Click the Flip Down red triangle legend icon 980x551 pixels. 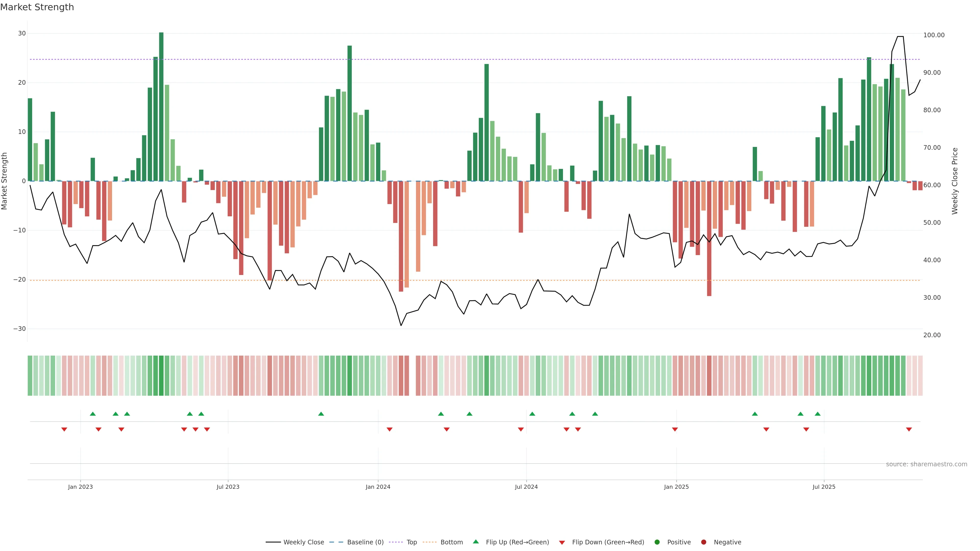pos(562,542)
